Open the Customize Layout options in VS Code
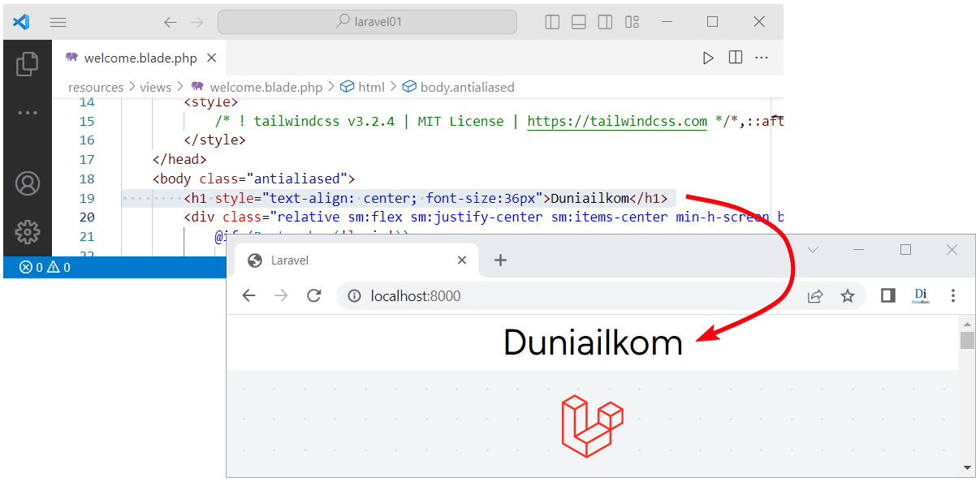This screenshot has height=482, width=980. 632,22
